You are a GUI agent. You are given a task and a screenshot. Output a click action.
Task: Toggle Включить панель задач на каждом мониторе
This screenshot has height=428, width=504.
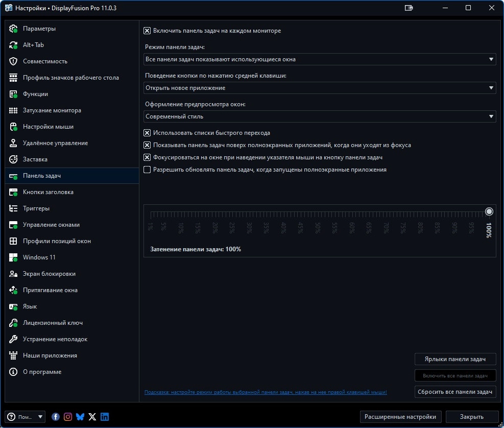click(148, 31)
